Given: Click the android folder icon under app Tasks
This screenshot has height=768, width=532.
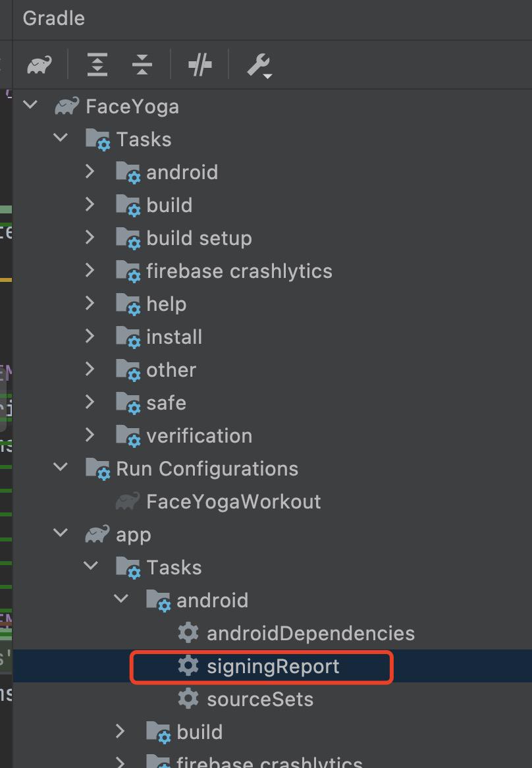Looking at the screenshot, I should [x=159, y=601].
